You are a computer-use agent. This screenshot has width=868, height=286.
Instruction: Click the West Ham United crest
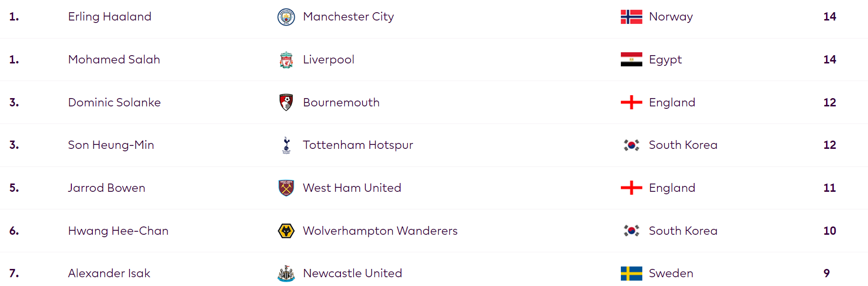tap(286, 188)
